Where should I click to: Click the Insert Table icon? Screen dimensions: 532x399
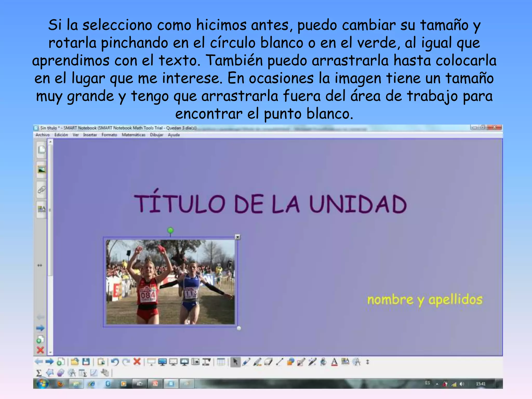[221, 362]
